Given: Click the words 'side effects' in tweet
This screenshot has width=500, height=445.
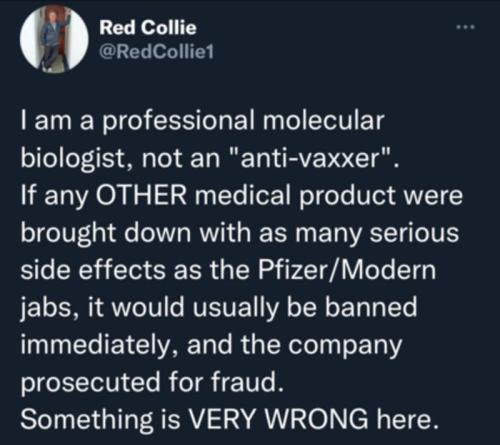Looking at the screenshot, I should [93, 269].
